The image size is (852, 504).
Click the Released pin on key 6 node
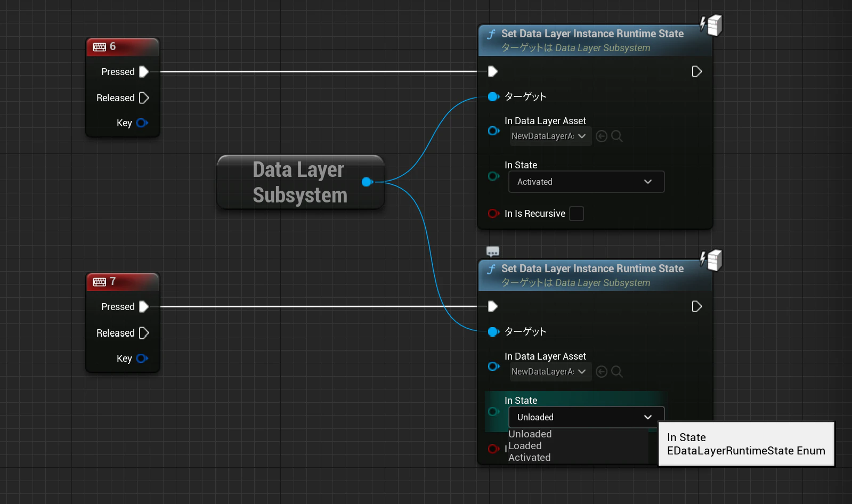(x=144, y=97)
